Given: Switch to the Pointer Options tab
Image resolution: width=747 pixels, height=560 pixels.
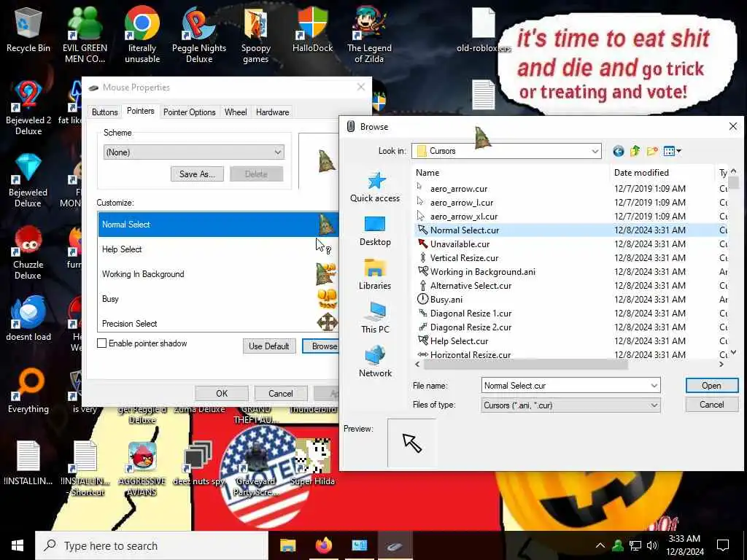Looking at the screenshot, I should pyautogui.click(x=190, y=112).
